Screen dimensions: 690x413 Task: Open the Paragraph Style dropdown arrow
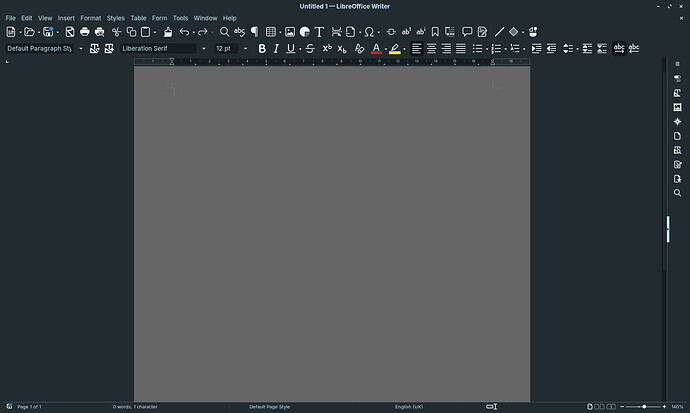(x=81, y=48)
